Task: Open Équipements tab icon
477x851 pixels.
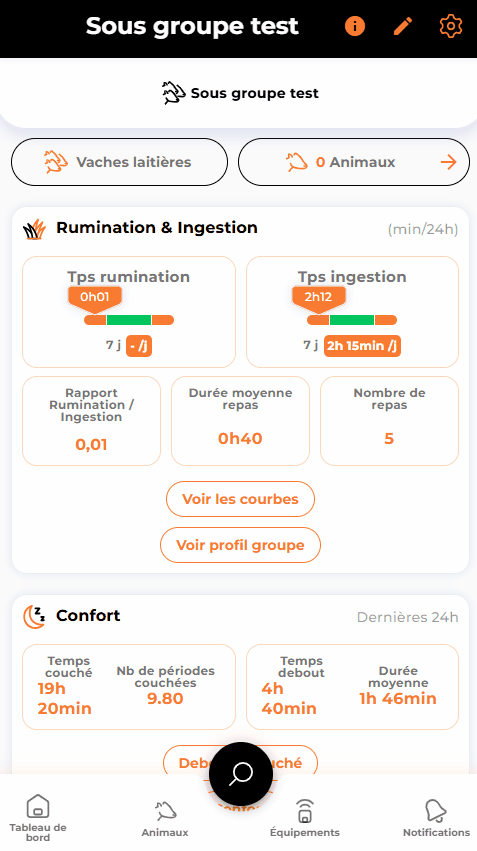Action: (304, 818)
